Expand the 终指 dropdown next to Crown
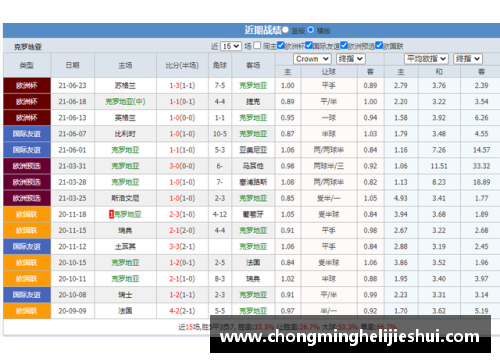This screenshot has width=500, height=362. point(351,59)
